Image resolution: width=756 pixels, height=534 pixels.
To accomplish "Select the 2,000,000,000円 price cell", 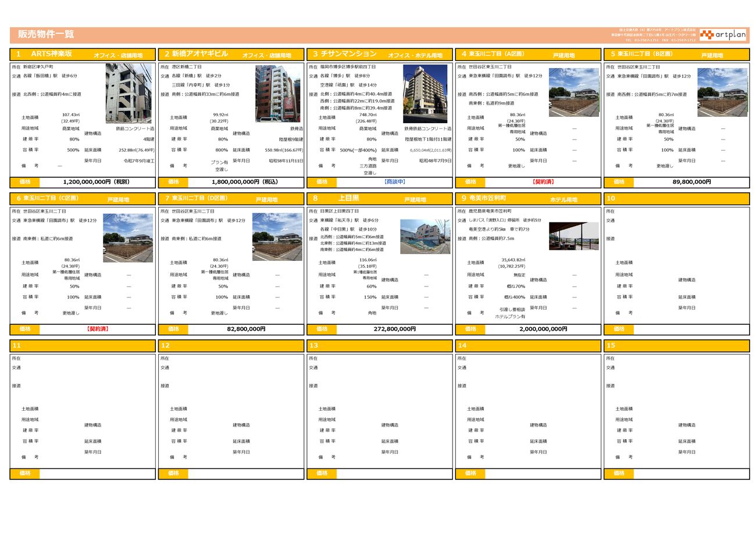I will pos(542,329).
